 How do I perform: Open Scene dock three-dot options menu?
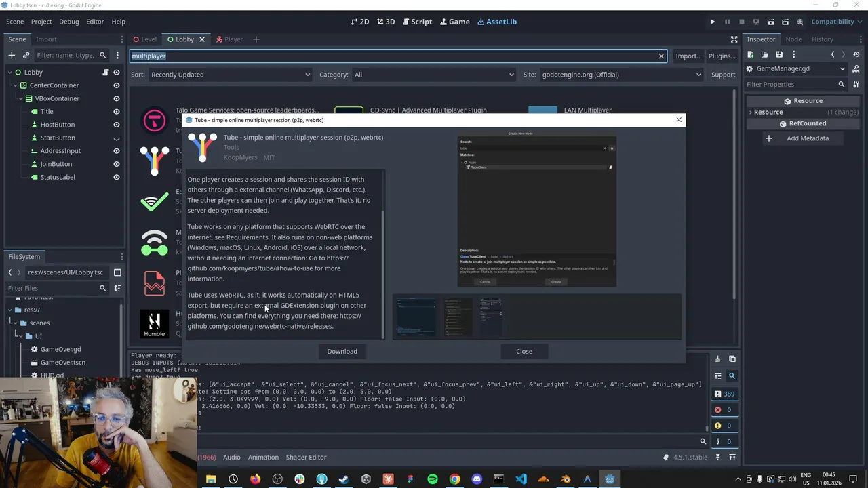(117, 55)
